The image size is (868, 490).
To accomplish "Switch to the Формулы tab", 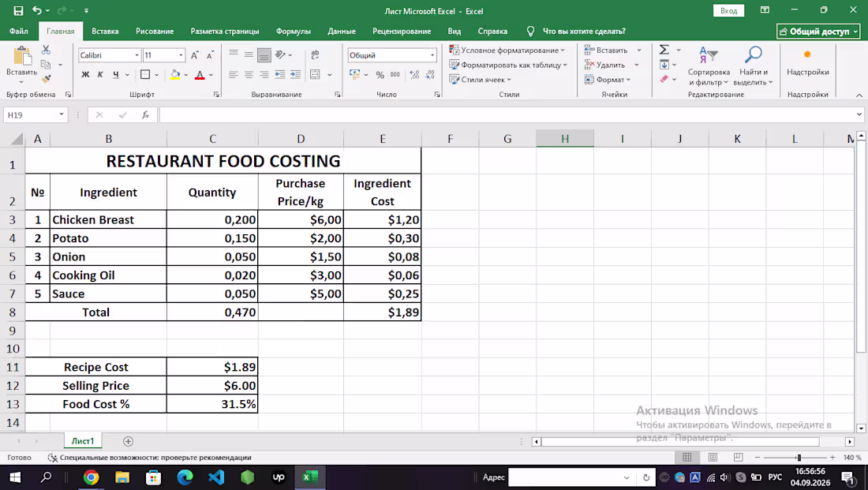I will pyautogui.click(x=294, y=31).
